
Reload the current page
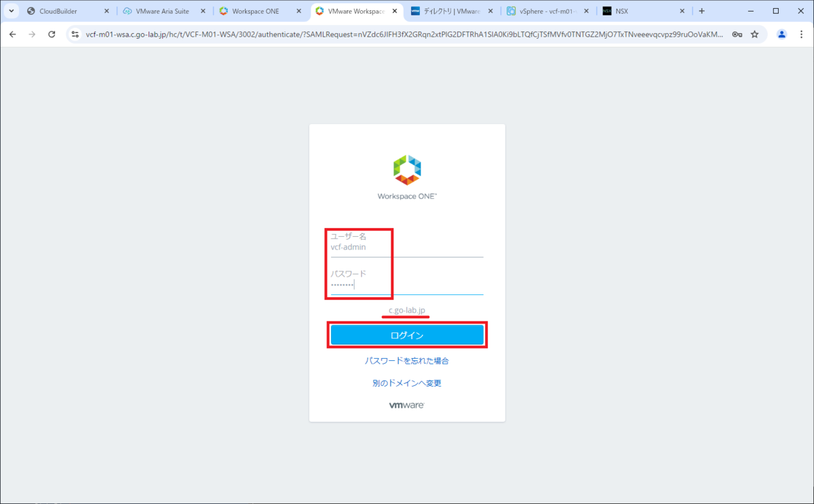52,34
